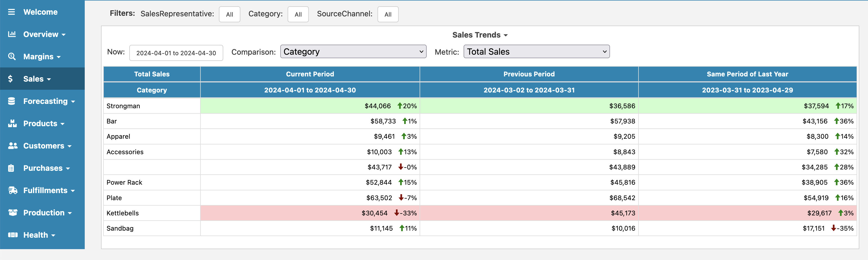Click the Sales dollar sign icon

(x=10, y=79)
